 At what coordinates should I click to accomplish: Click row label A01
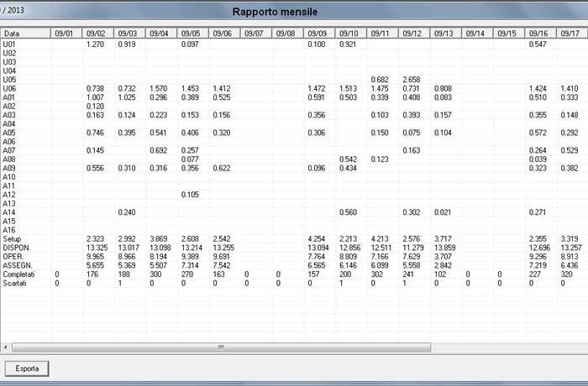[9, 97]
